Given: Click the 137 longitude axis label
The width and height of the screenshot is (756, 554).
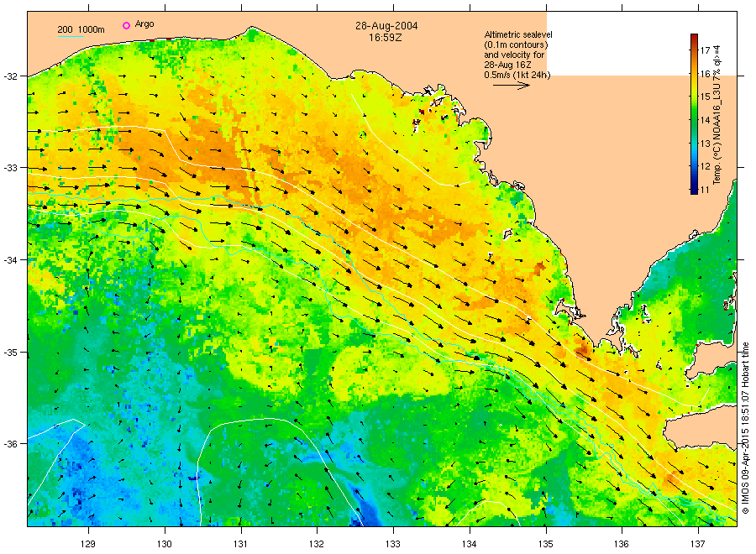Looking at the screenshot, I should [698, 544].
